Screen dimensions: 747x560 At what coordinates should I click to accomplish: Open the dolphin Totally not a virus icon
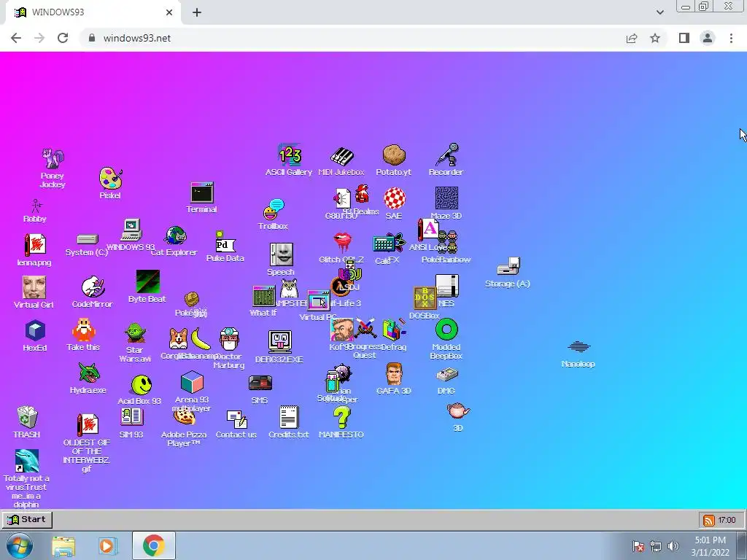(27, 461)
